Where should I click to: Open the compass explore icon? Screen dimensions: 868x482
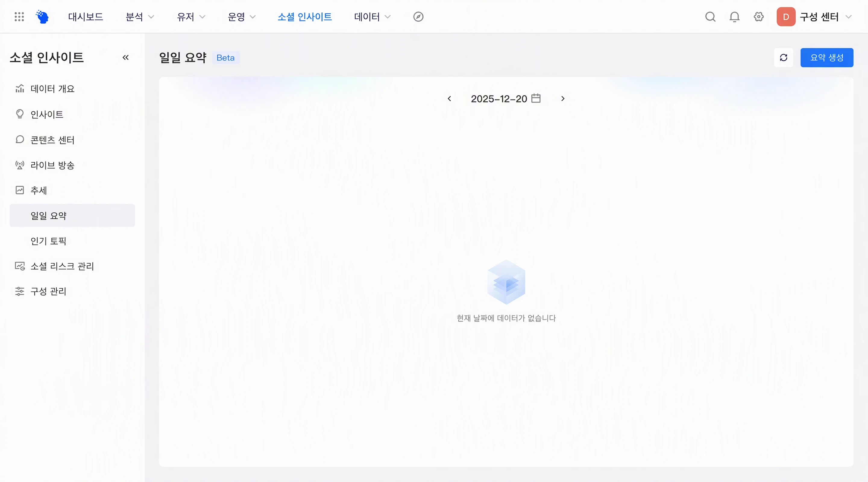(x=418, y=17)
